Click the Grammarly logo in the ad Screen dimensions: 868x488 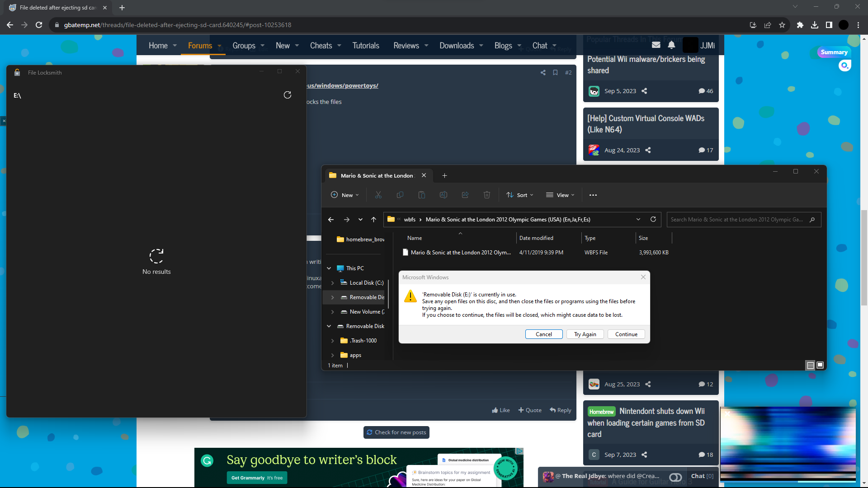pos(207,460)
